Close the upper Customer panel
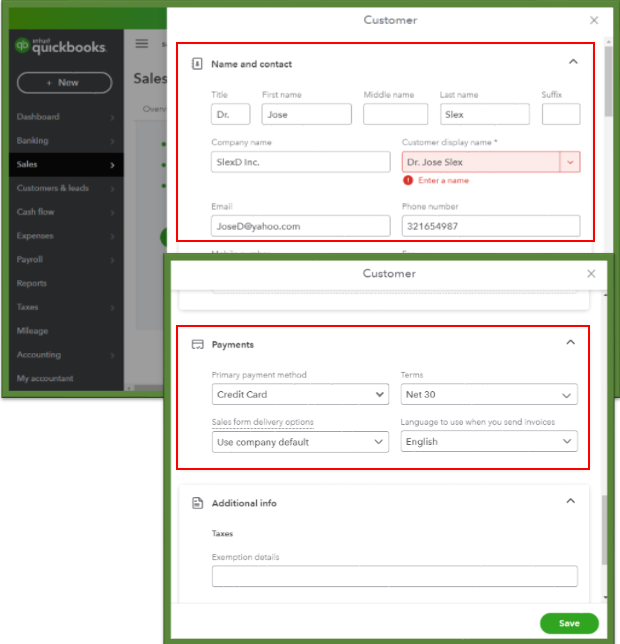The height and width of the screenshot is (644, 620). click(594, 20)
